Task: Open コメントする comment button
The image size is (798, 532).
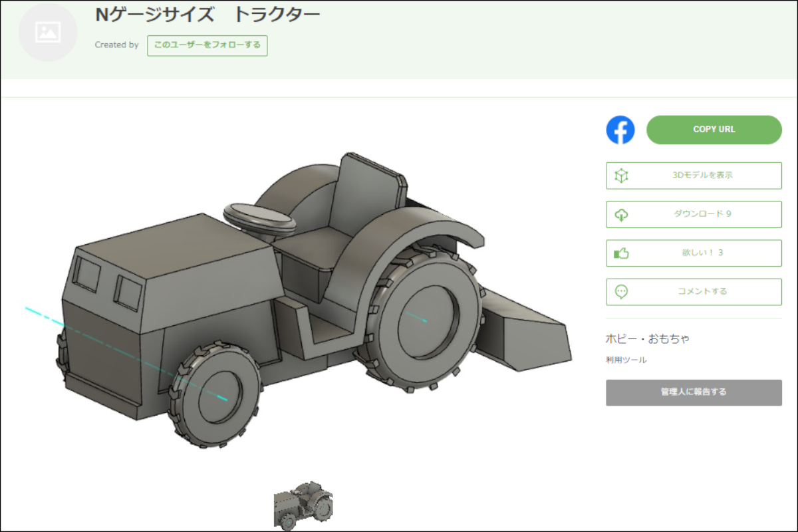Action: [694, 291]
